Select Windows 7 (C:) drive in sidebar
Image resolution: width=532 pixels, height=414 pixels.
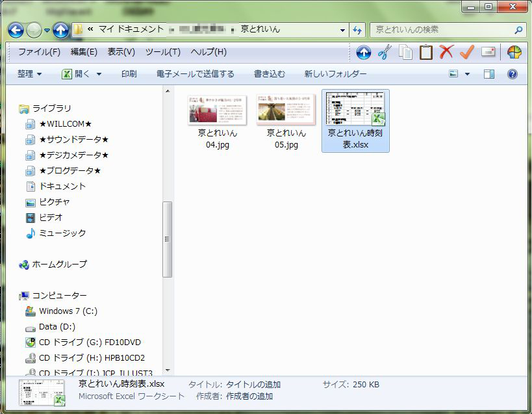(68, 311)
